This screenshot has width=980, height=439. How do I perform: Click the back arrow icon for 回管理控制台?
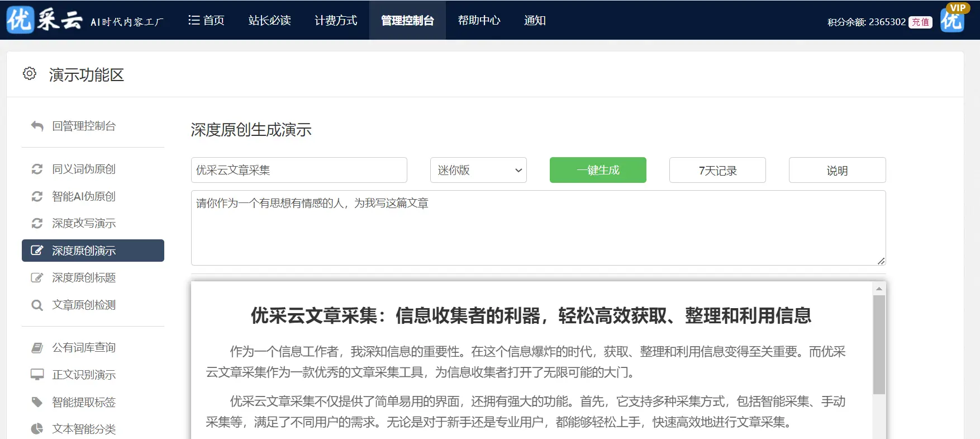(x=37, y=126)
